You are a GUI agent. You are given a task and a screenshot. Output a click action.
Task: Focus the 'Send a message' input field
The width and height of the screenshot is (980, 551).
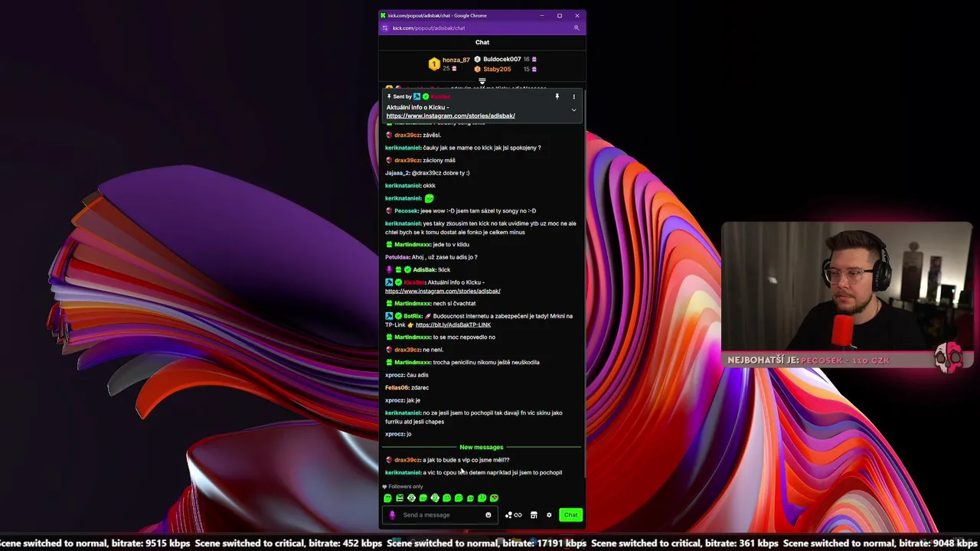440,515
